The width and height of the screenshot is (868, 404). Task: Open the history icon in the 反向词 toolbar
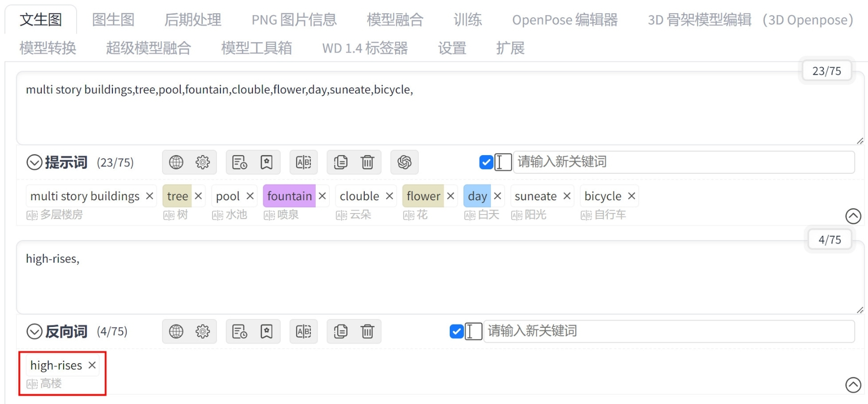[240, 331]
